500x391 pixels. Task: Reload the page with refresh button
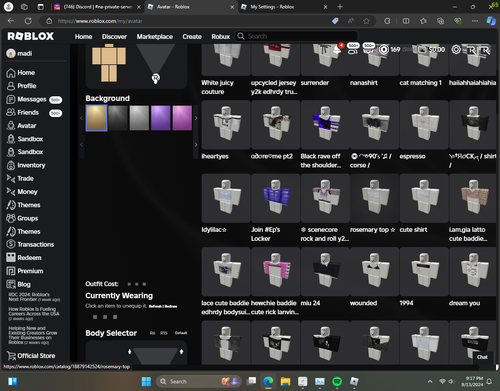(x=28, y=21)
